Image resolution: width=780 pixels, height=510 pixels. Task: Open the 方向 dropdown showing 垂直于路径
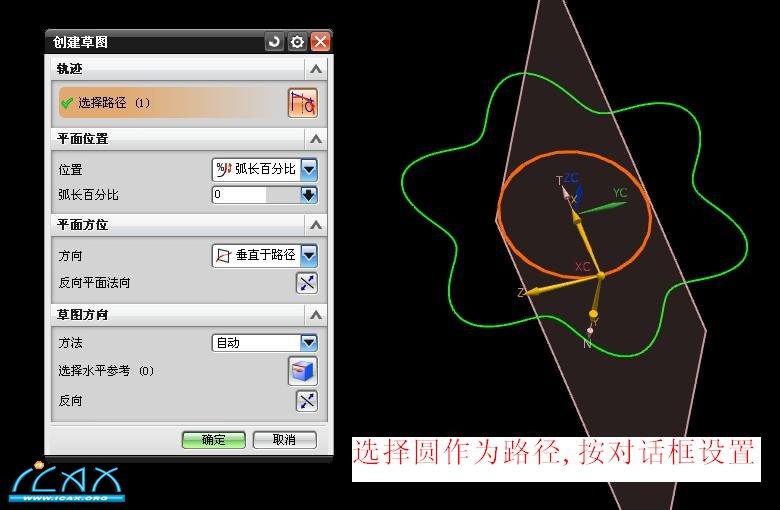pyautogui.click(x=265, y=256)
